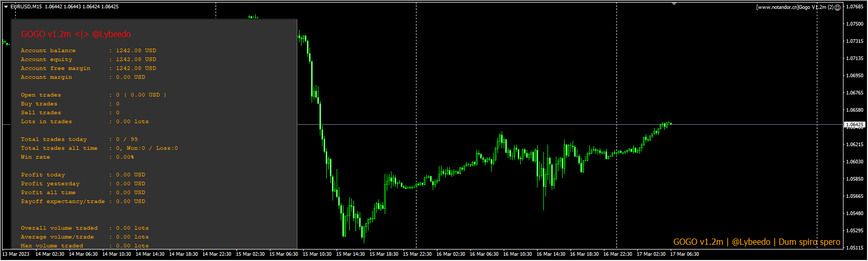Click the 1.07500 price scale value
This screenshot has height=261, width=868.
pos(854,24)
